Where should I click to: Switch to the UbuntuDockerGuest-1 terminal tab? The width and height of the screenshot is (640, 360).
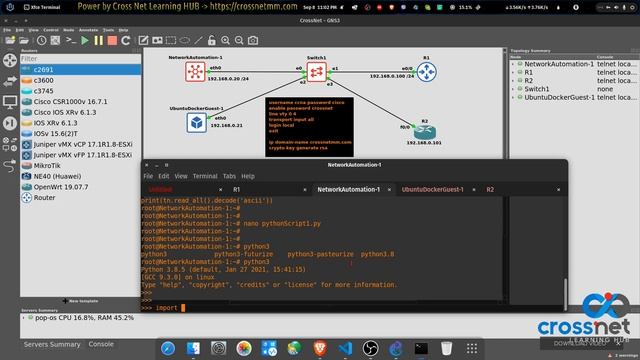[x=432, y=189]
